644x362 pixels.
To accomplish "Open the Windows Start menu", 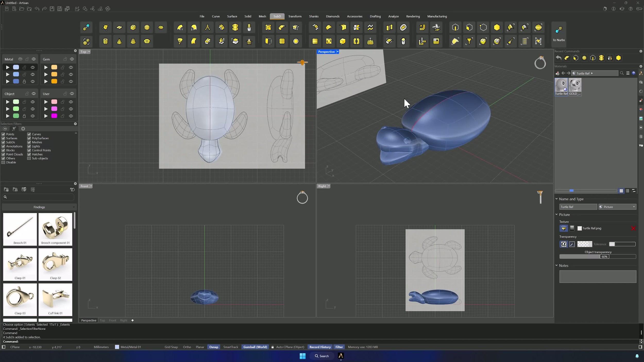I will [x=303, y=356].
